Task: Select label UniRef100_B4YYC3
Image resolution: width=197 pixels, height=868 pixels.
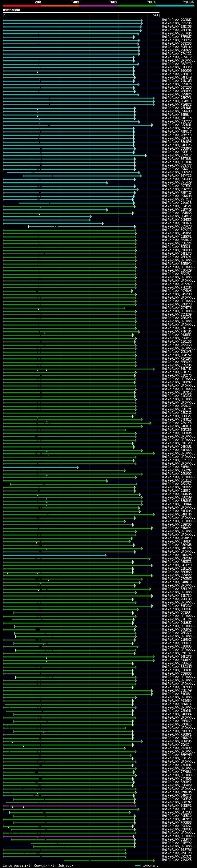Action: coord(177,176)
